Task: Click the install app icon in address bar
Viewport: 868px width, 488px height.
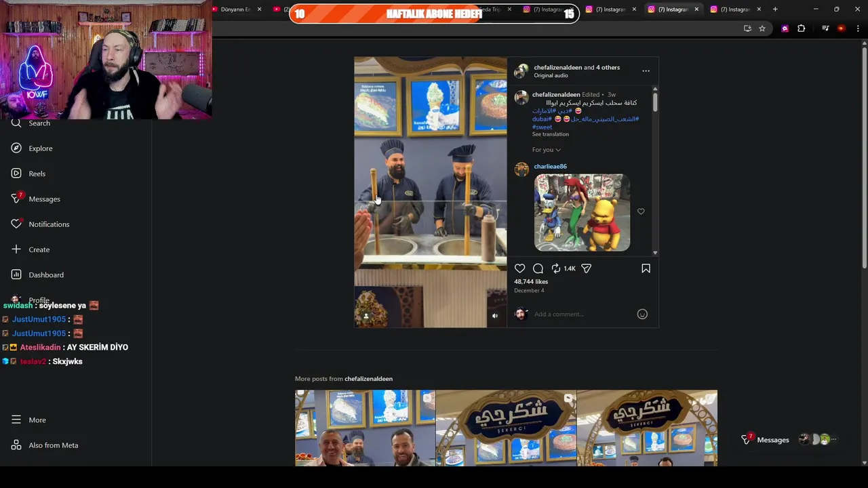Action: tap(747, 28)
